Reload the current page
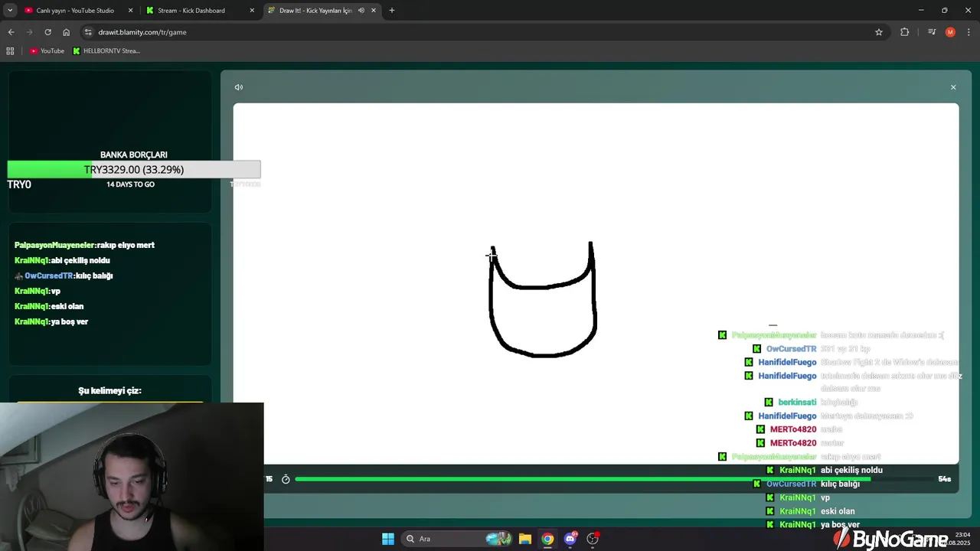This screenshot has width=980, height=551. 47,32
